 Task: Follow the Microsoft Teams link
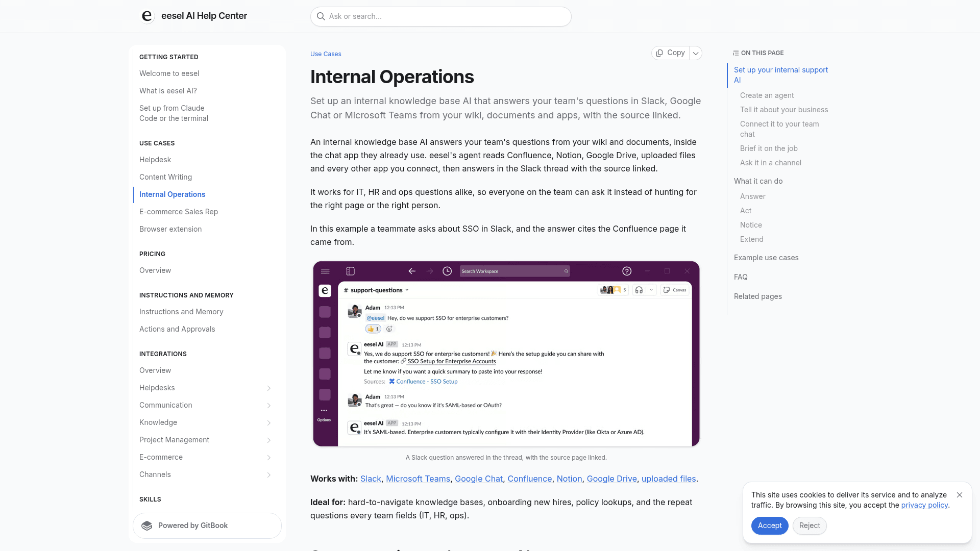point(418,479)
